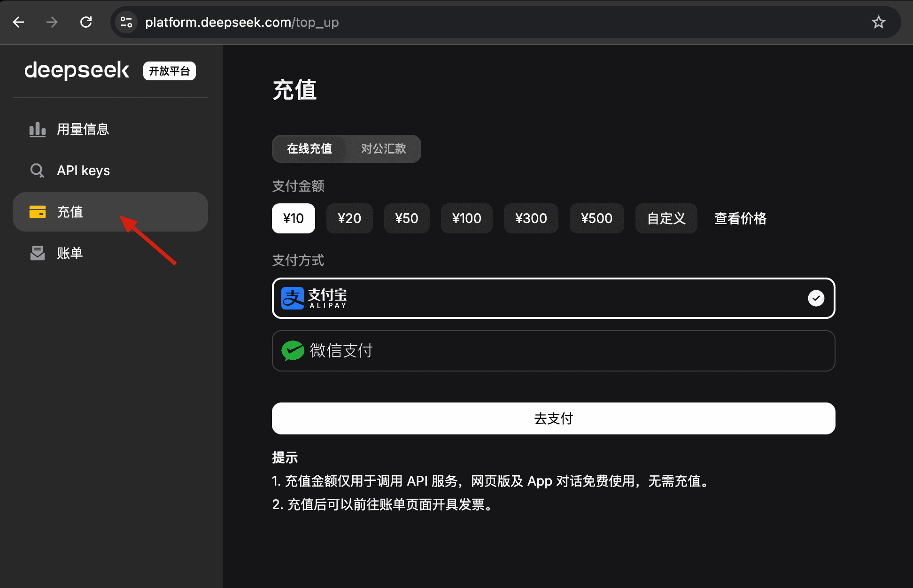The width and height of the screenshot is (913, 588).
Task: Bookmark this page with the star icon
Action: click(878, 22)
